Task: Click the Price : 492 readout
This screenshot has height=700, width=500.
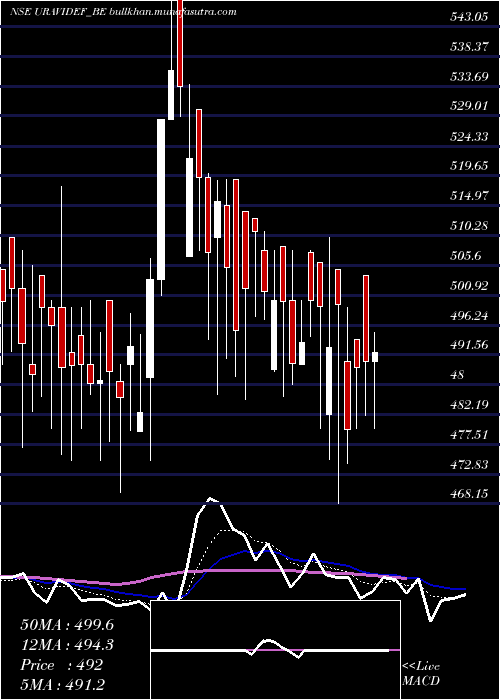Action: coord(62,665)
